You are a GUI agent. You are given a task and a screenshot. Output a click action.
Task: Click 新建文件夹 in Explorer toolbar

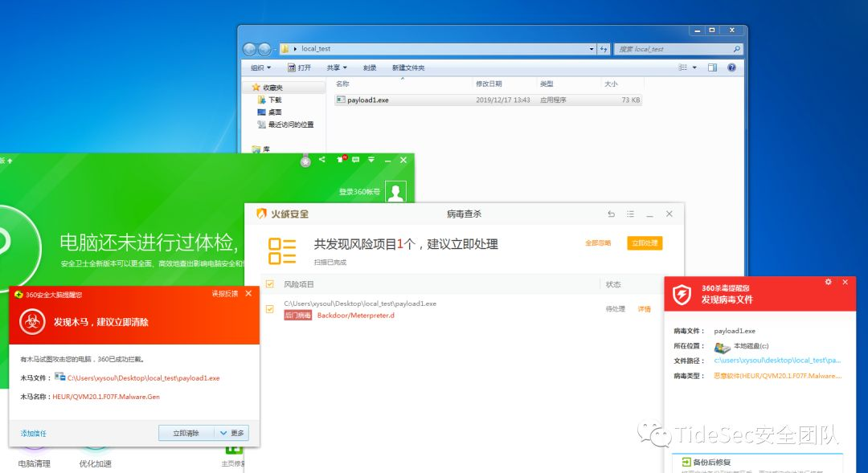tap(408, 68)
